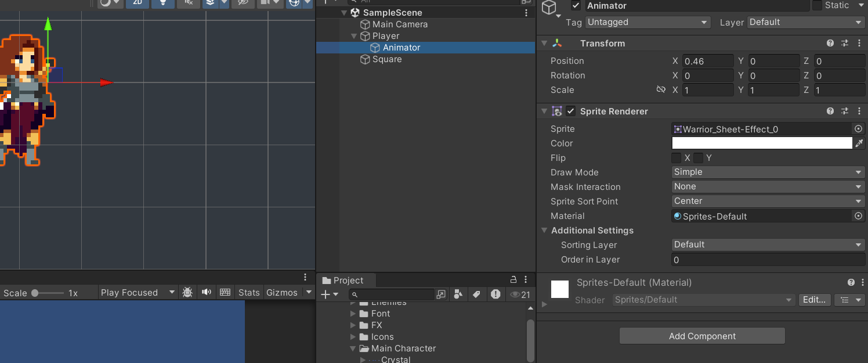Toggle 2D view mode in Scene toolbar
868x363 pixels.
[x=139, y=4]
